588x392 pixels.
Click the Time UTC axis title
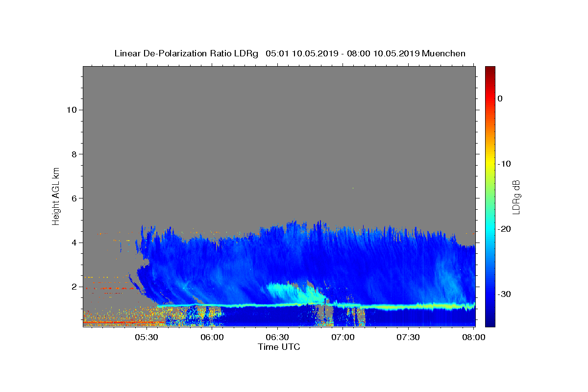tap(279, 347)
